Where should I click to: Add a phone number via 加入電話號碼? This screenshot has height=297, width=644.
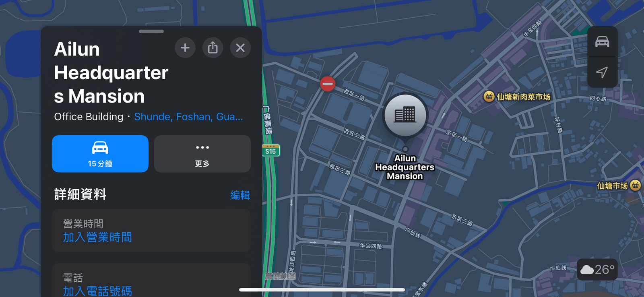[x=97, y=291]
